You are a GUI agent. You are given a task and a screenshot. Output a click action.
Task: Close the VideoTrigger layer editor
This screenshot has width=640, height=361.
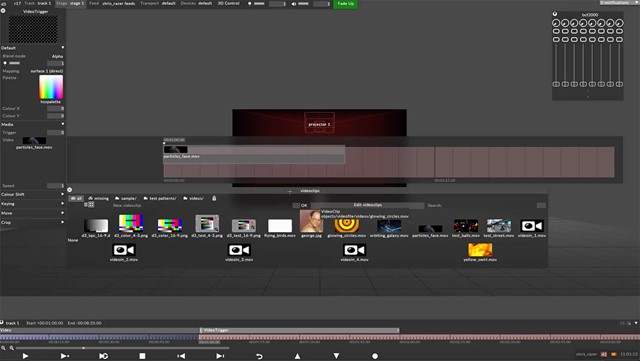tap(3, 11)
